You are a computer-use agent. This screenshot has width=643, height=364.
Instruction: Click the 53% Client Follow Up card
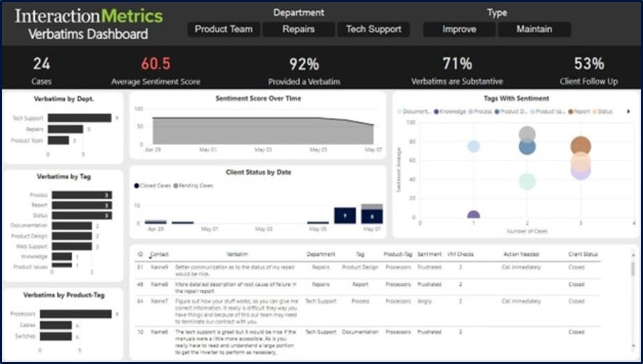pos(589,70)
